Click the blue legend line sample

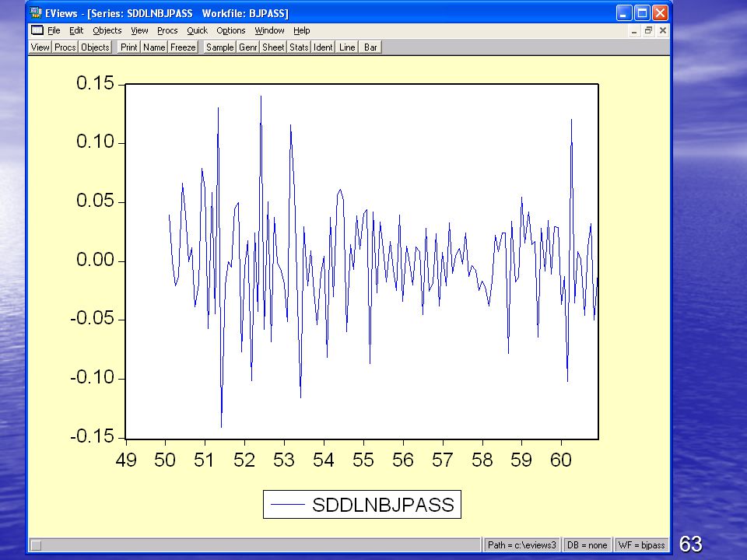tap(287, 505)
